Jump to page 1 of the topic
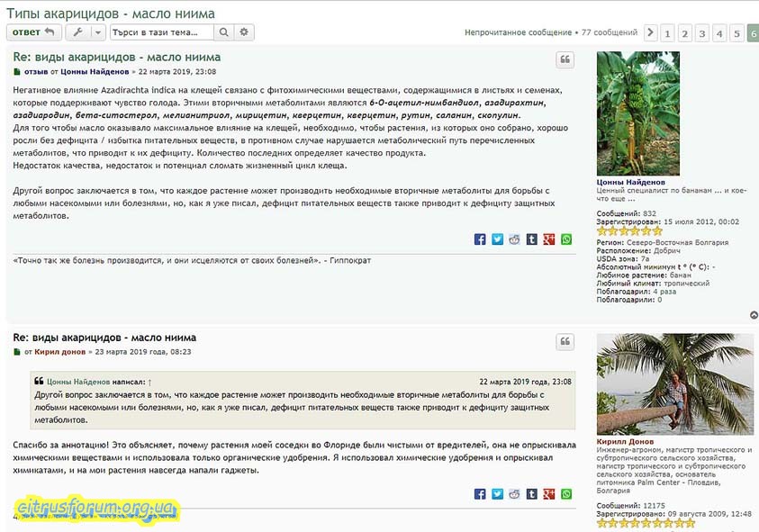The image size is (759, 532). (x=668, y=33)
